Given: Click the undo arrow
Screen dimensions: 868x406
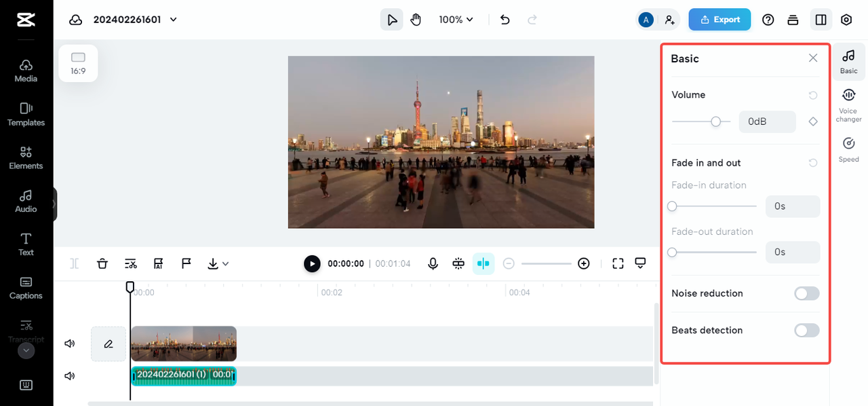Looking at the screenshot, I should point(505,20).
